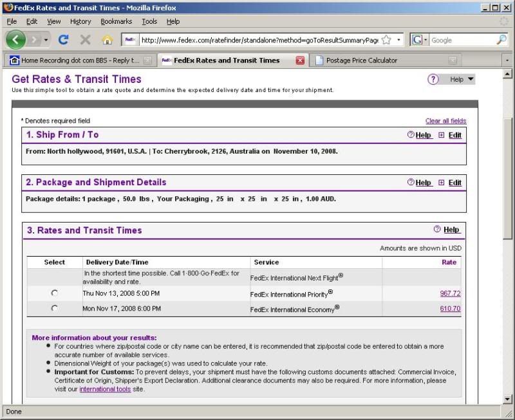Click the Stop loading X icon

coord(86,40)
